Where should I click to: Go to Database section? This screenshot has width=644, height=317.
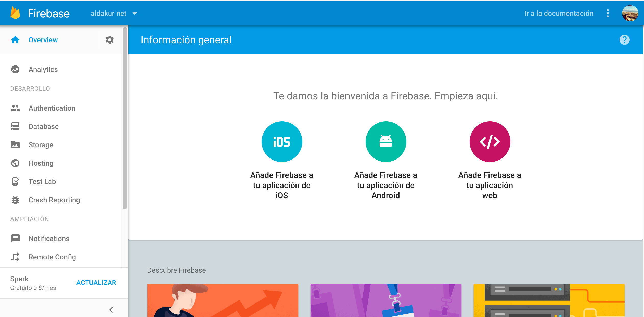pos(43,126)
